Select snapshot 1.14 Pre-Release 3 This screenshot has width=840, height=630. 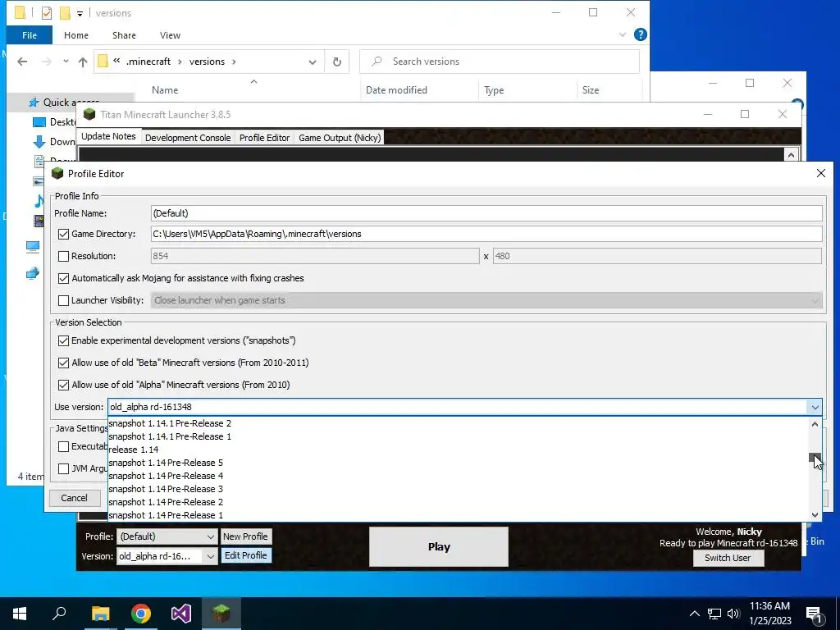coord(458,489)
